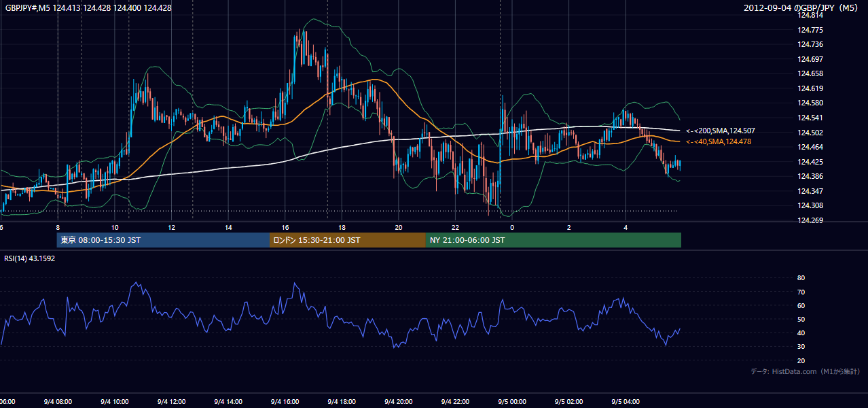Click the bottom axis date 9/4 22:00

[455, 402]
